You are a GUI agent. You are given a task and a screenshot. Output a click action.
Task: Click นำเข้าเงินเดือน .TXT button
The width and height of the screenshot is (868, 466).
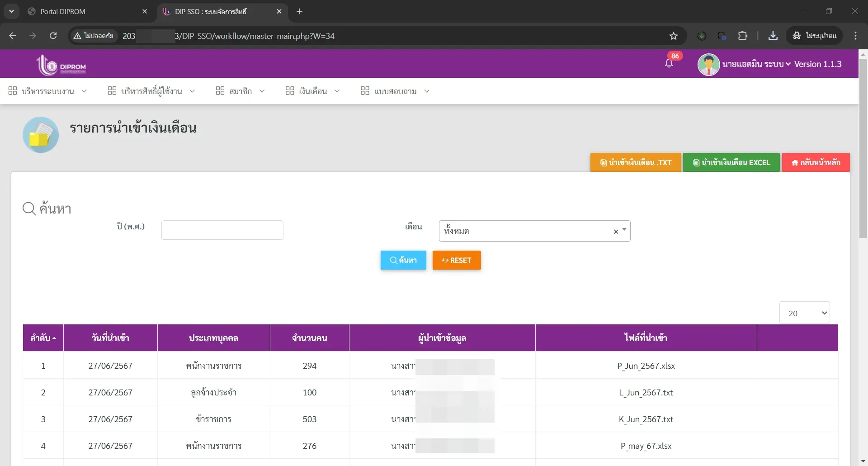pyautogui.click(x=636, y=162)
